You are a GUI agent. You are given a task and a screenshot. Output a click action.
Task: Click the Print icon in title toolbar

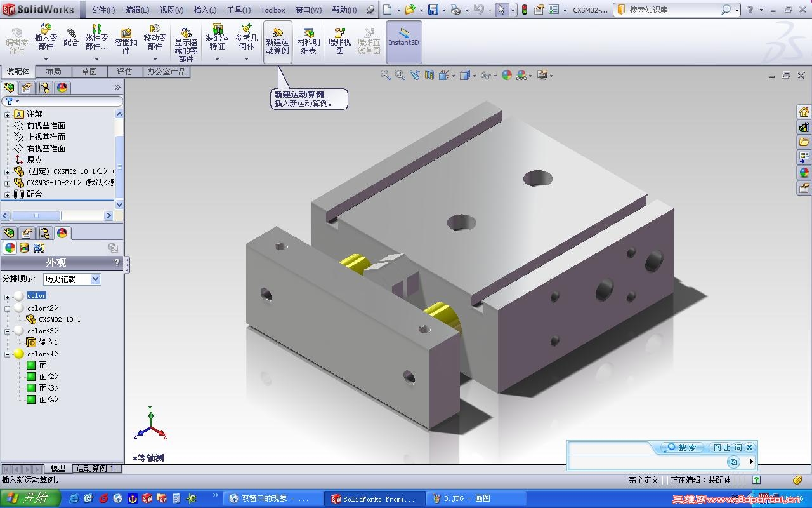click(455, 10)
